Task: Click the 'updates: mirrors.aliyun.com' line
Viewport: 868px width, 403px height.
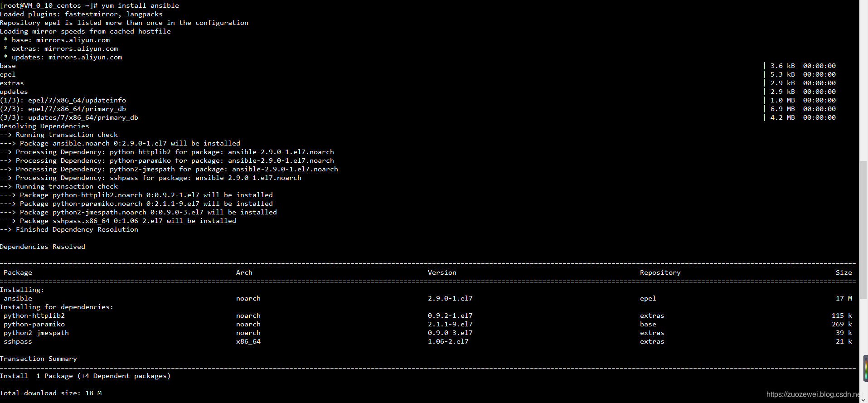Action: tap(63, 57)
